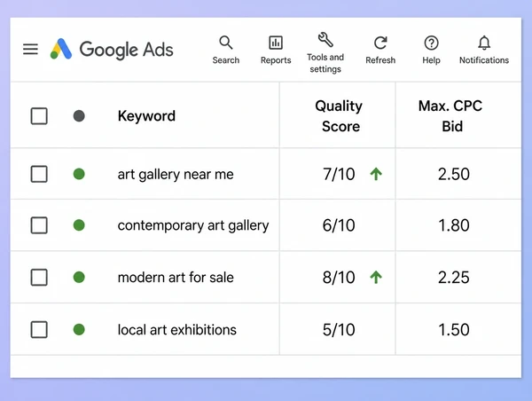
Task: Open the Help question mark icon
Action: point(431,43)
